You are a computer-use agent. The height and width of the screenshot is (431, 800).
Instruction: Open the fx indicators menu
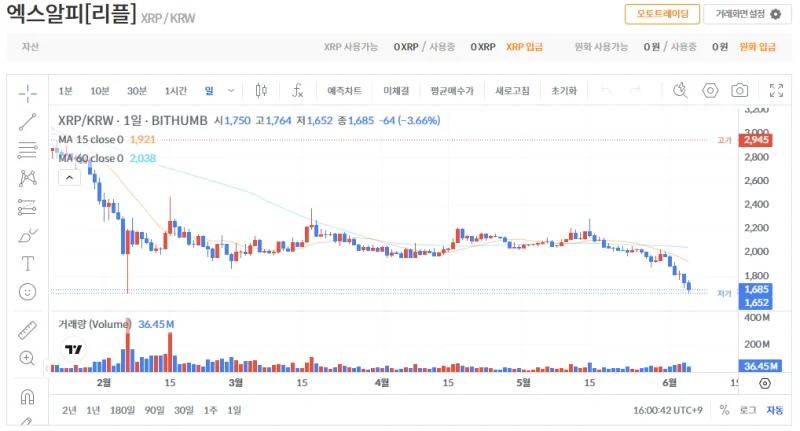(x=297, y=91)
